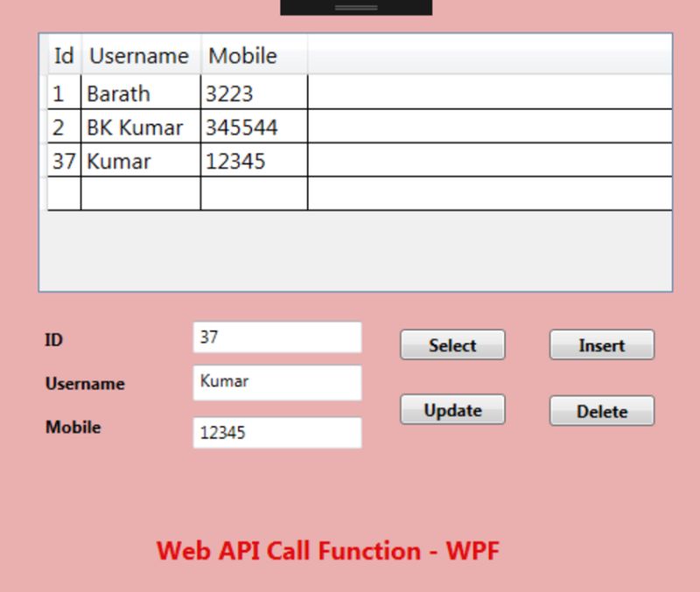Click the mobile number 3223 cell
The height and width of the screenshot is (592, 700).
tap(254, 94)
